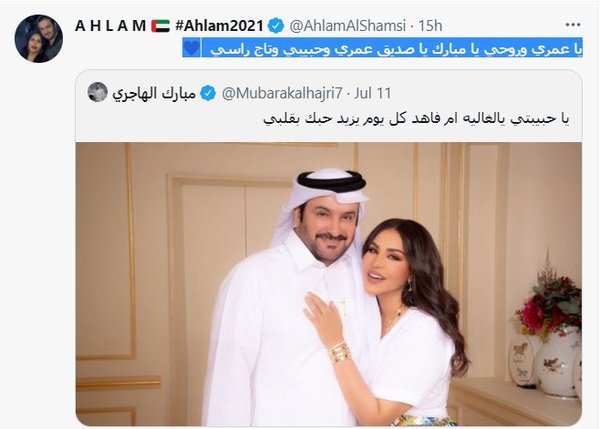Open مبارك الهاجري display name

(154, 93)
